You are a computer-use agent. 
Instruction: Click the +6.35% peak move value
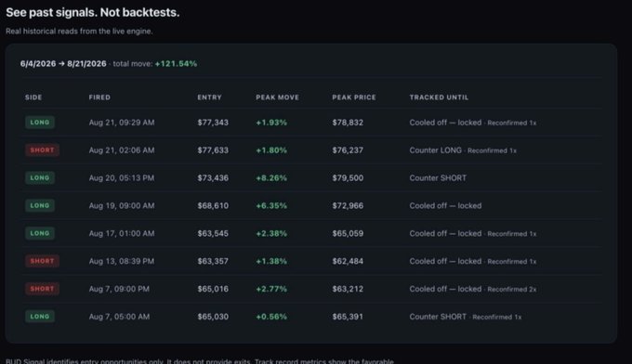click(271, 206)
